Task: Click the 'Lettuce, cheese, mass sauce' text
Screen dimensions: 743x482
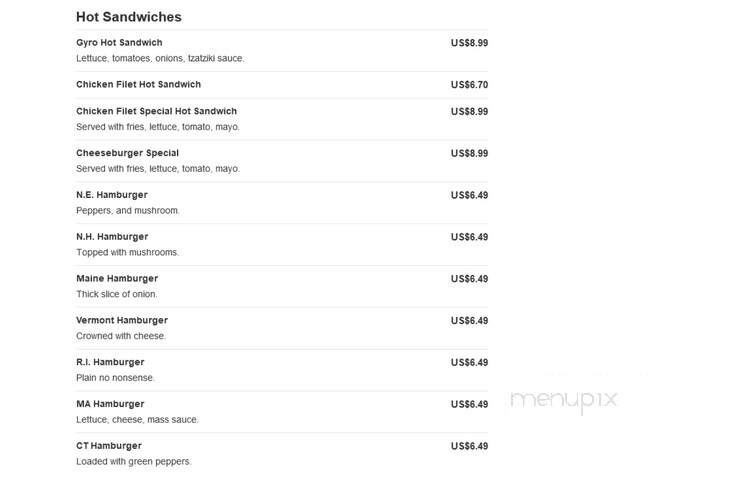Action: pyautogui.click(x=137, y=419)
